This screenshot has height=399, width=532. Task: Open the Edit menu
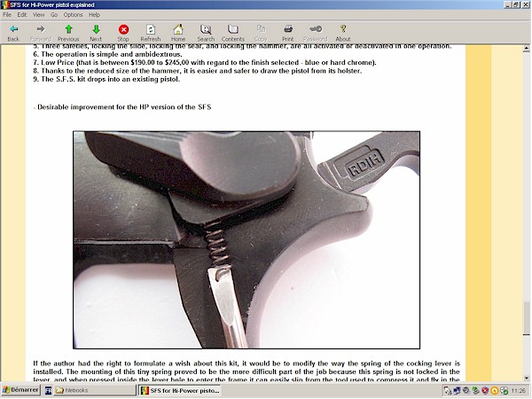pos(22,14)
